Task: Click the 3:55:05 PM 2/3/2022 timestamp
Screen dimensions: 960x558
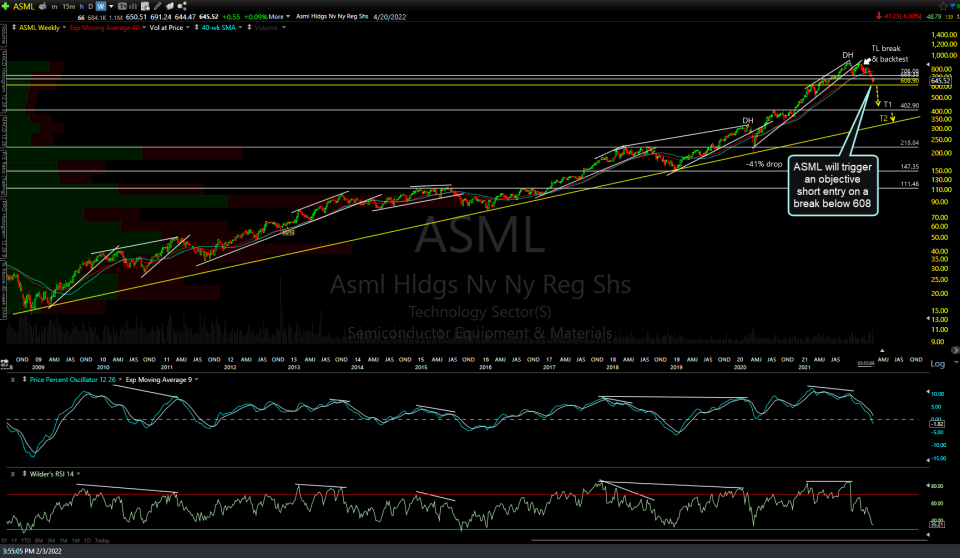Action: click(32, 551)
